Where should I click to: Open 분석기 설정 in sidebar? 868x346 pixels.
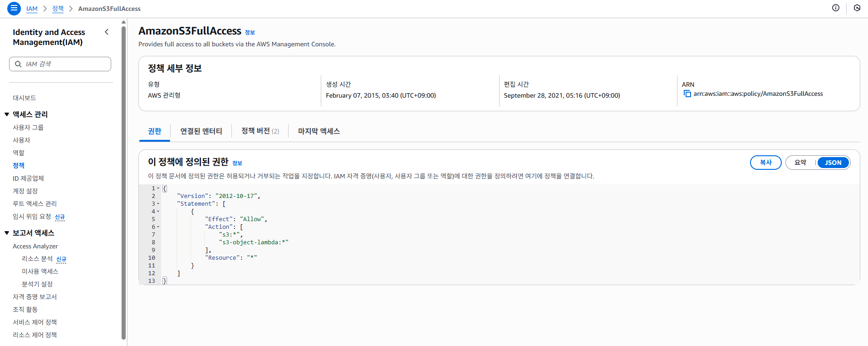click(37, 284)
